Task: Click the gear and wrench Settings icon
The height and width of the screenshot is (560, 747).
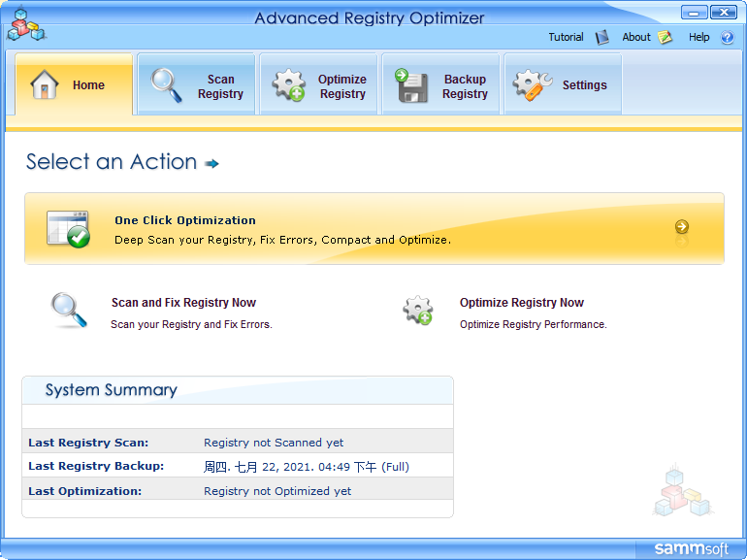Action: (x=533, y=85)
